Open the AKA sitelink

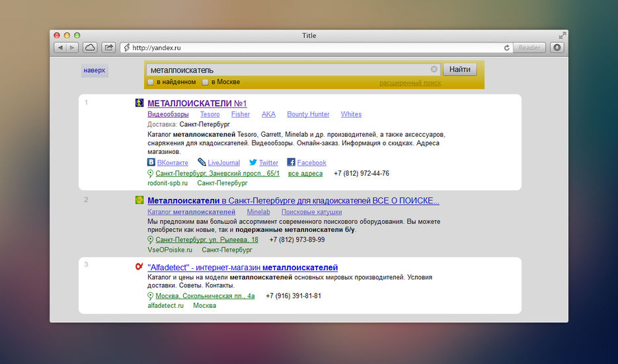[x=268, y=114]
